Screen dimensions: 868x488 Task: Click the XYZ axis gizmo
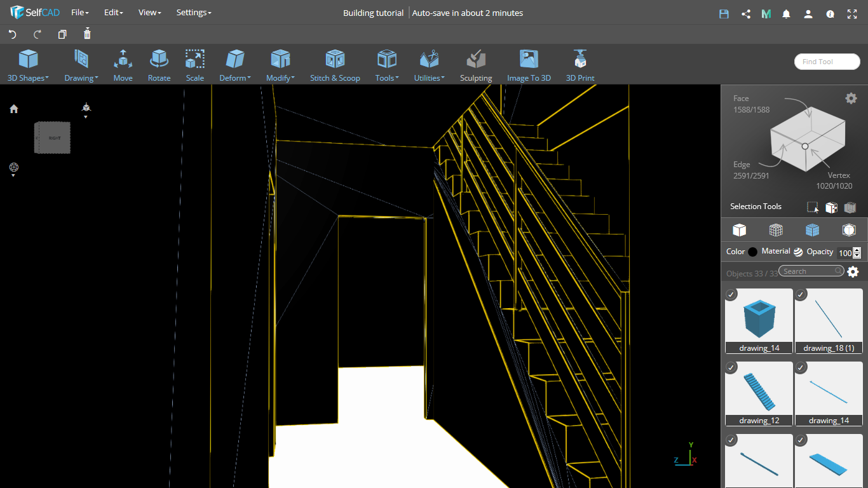pyautogui.click(x=686, y=454)
